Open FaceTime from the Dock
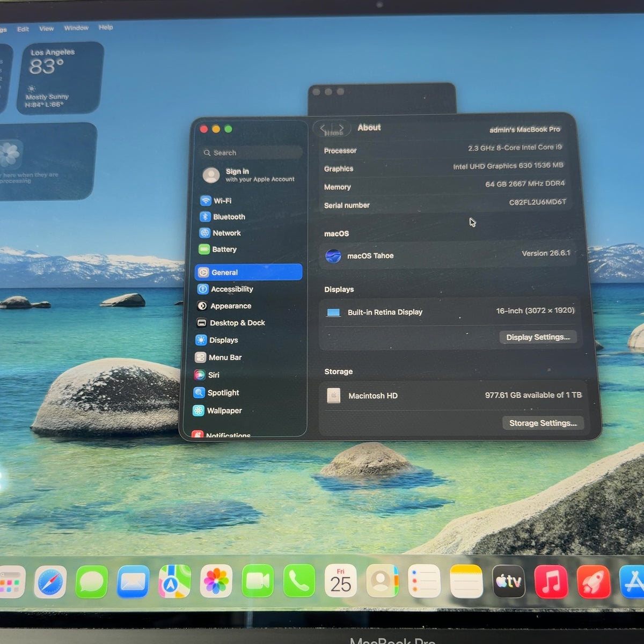This screenshot has width=644, height=644. pos(258,581)
